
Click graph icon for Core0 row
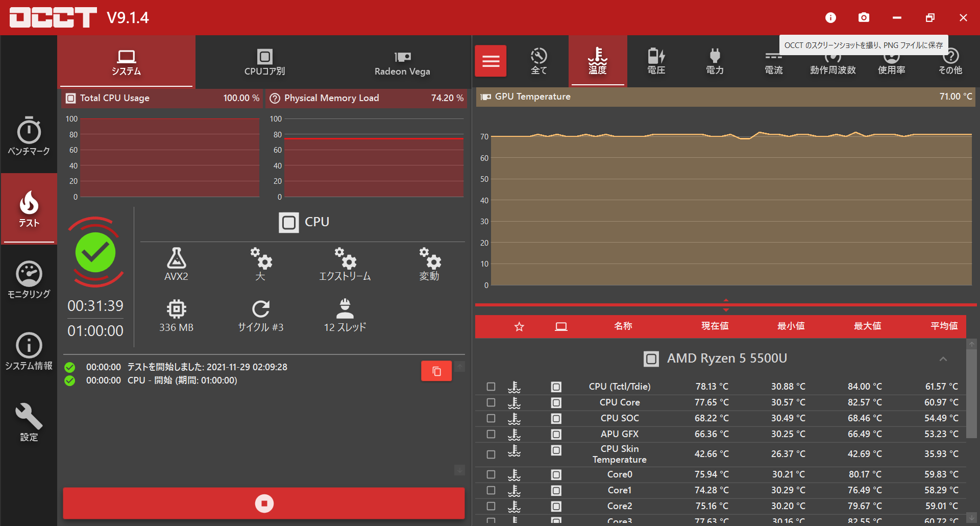(x=514, y=475)
